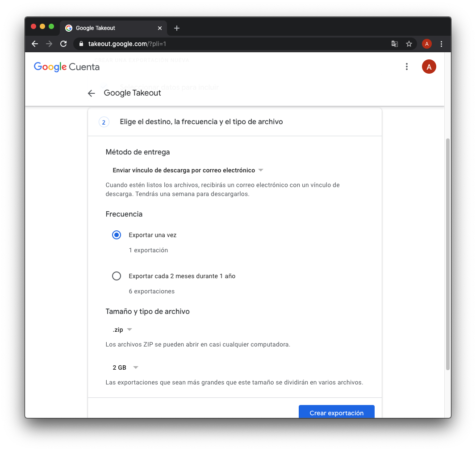Bookmark this page with the star icon
This screenshot has width=476, height=451.
[x=409, y=44]
